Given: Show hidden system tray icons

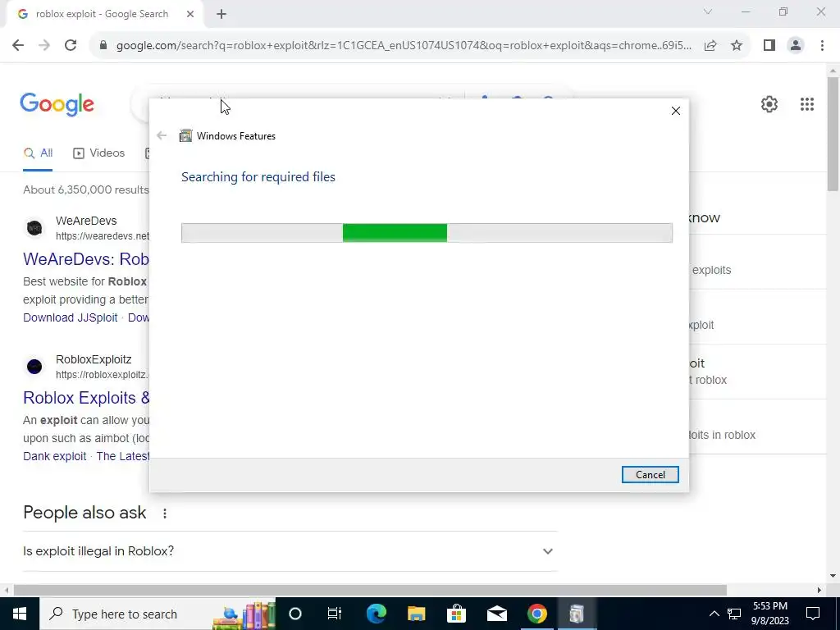Looking at the screenshot, I should (714, 614).
